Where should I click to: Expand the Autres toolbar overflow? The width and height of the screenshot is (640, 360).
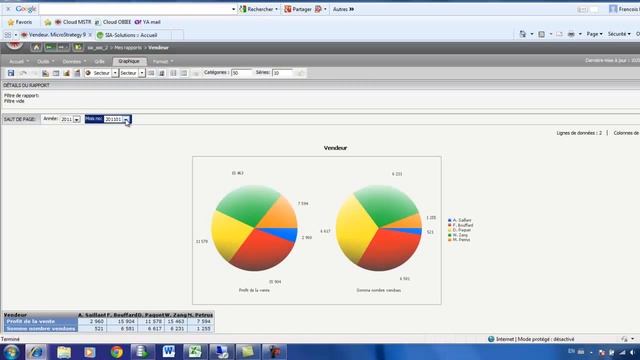tap(343, 9)
